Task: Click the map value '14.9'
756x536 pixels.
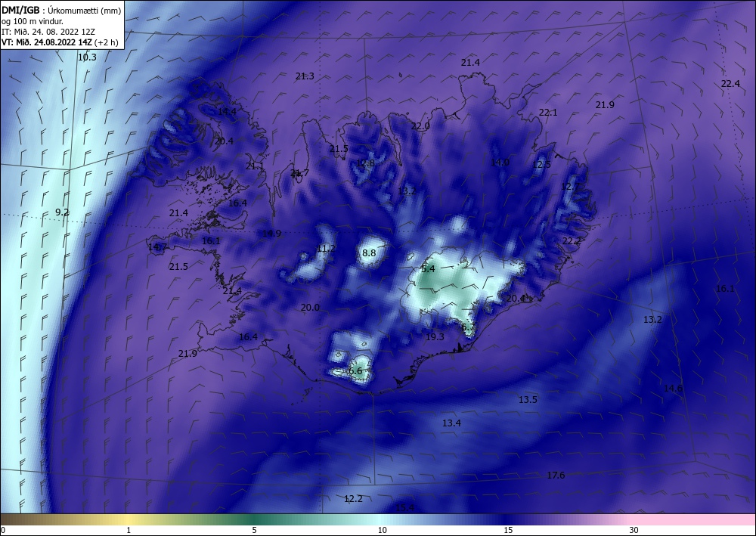Action: click(x=271, y=234)
